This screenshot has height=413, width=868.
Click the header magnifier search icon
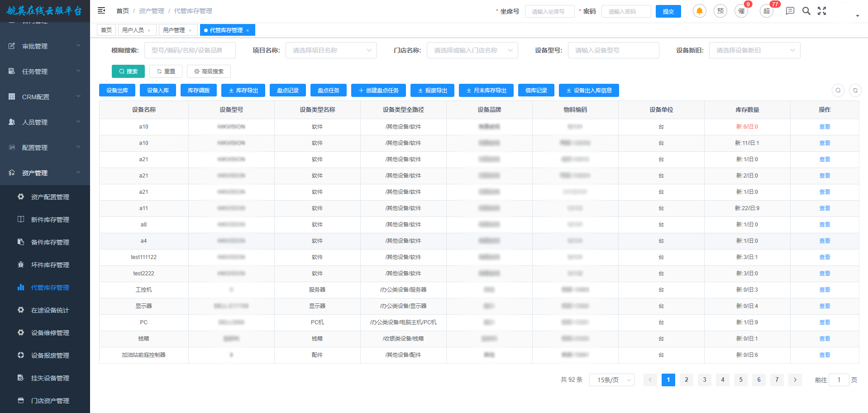tap(806, 11)
